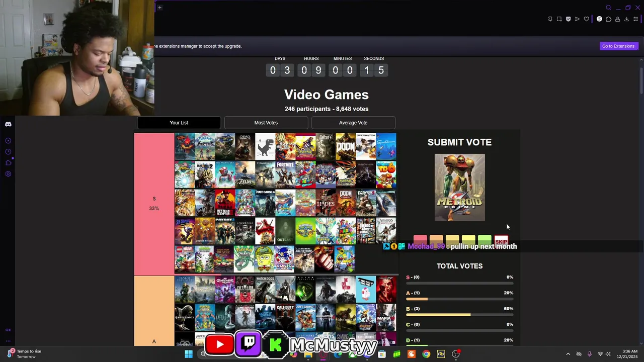
Task: Click the Watch Dogs thumbnail in A tier
Action: click(x=265, y=289)
